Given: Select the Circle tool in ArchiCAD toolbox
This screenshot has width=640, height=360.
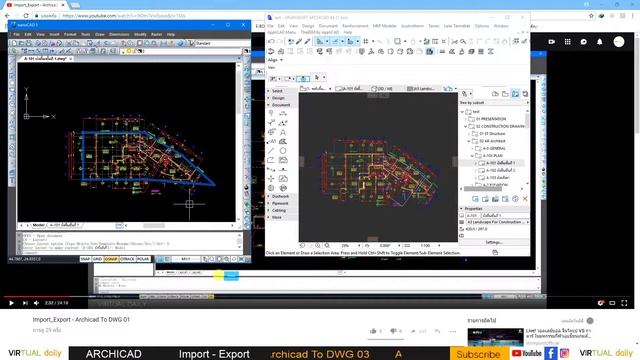Looking at the screenshot, I should [x=283, y=151].
